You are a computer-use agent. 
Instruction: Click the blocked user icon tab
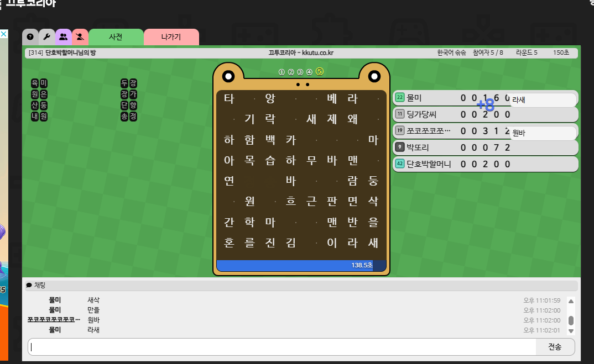coord(80,37)
